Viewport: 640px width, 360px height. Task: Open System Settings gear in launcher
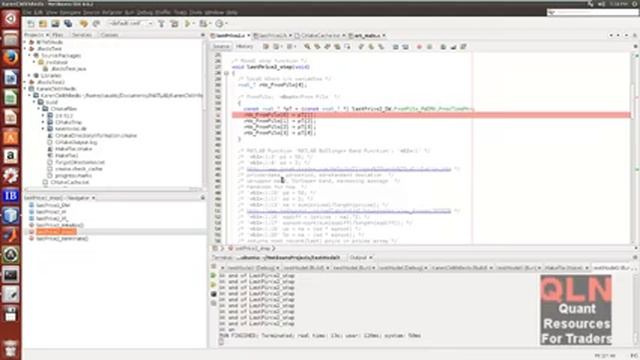pos(11,176)
